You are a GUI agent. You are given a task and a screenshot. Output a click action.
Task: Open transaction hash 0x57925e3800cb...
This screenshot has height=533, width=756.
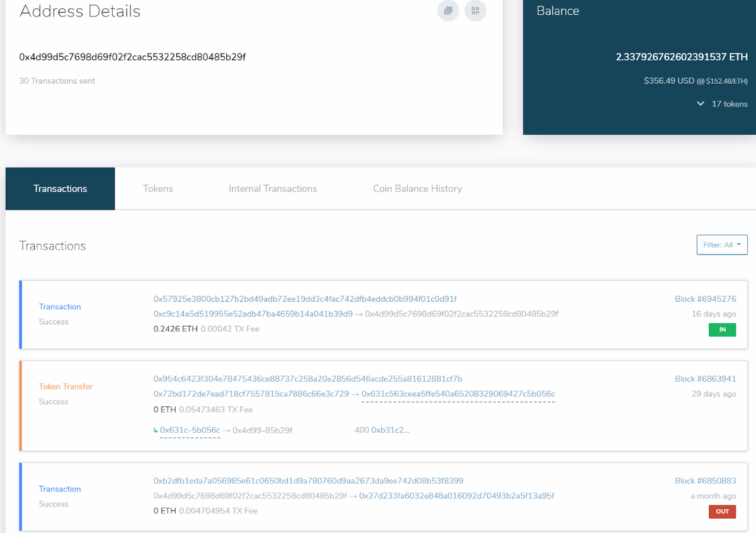[305, 299]
